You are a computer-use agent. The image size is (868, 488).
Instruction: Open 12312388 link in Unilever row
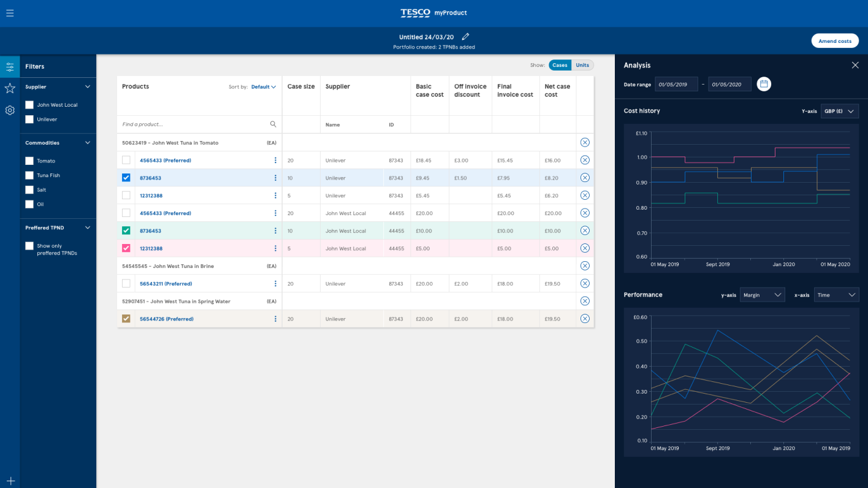point(150,196)
